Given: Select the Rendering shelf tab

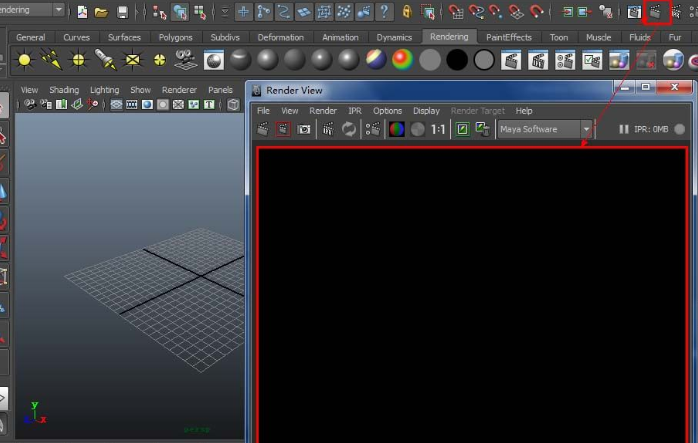Looking at the screenshot, I should (449, 37).
